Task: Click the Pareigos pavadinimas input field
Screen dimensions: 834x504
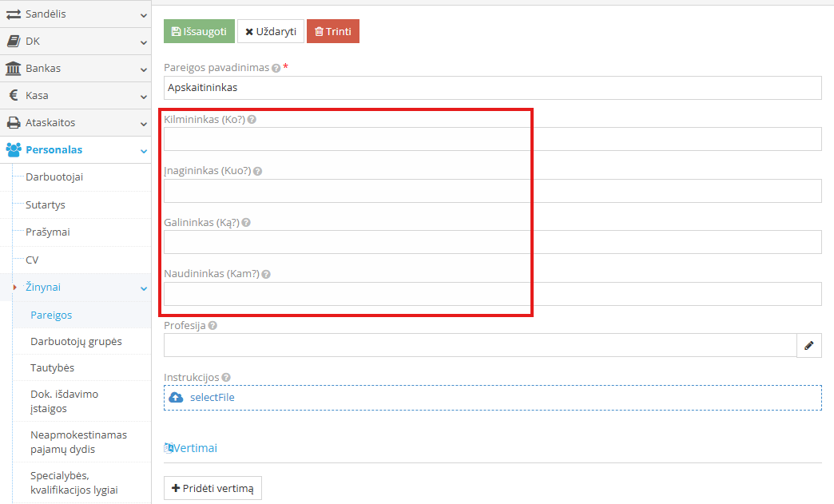Action: 493,88
